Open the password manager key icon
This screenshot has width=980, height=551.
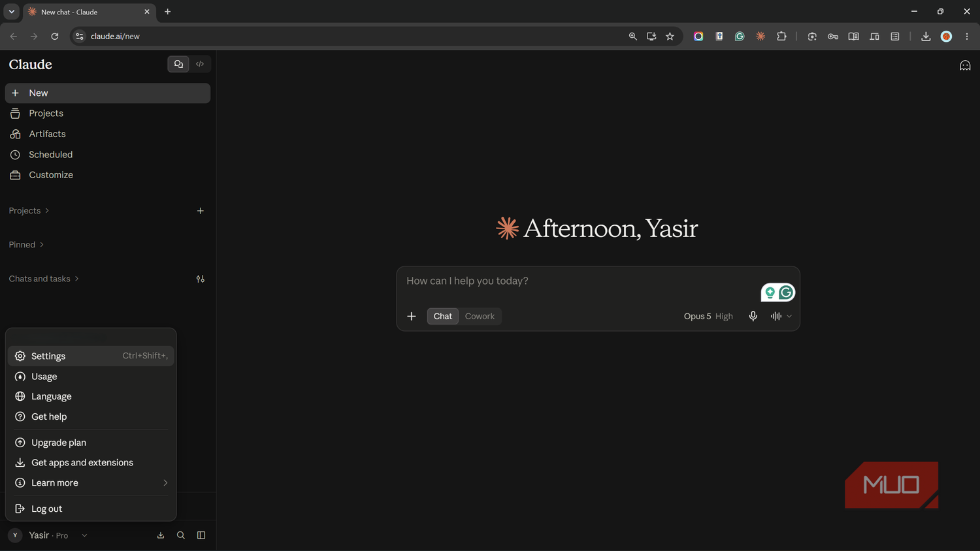[833, 37]
